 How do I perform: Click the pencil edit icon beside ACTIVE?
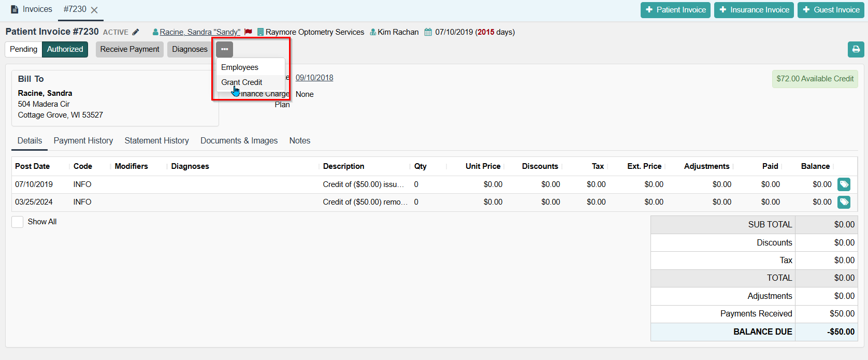(x=136, y=32)
